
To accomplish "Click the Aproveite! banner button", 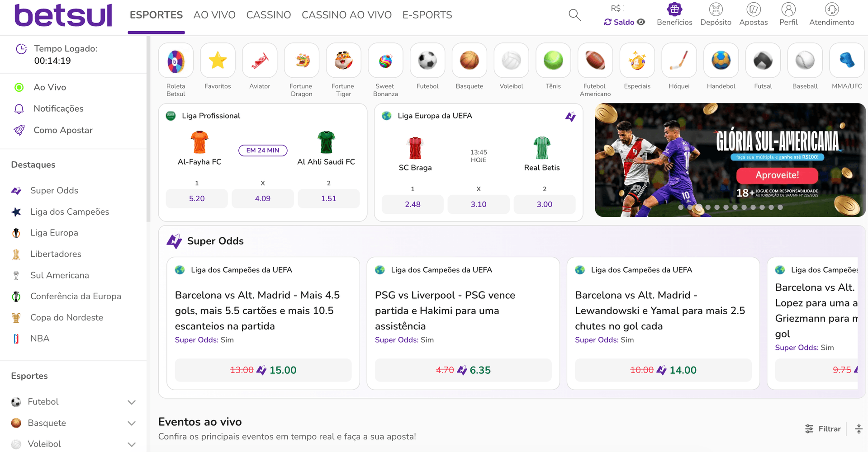I will click(777, 175).
